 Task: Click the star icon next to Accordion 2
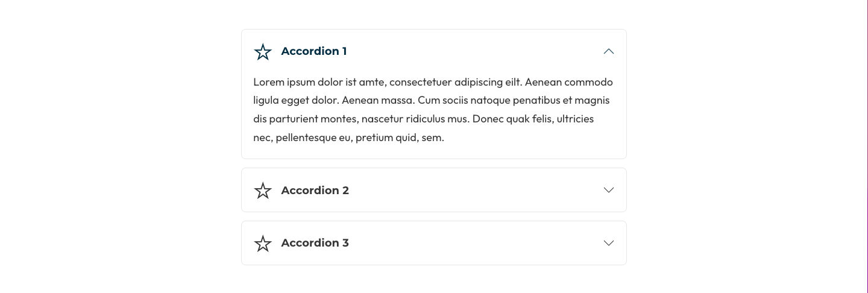263,191
